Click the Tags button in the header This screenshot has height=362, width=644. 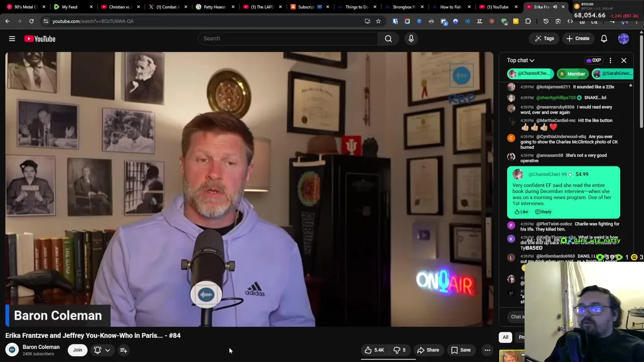(544, 39)
